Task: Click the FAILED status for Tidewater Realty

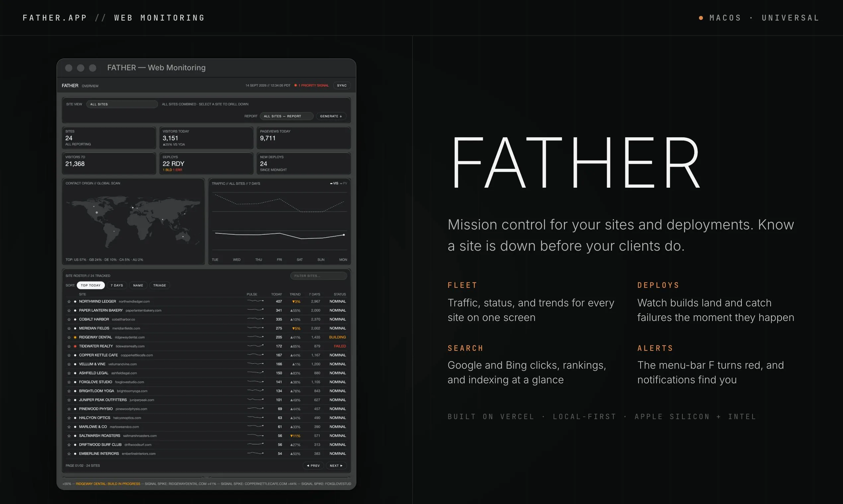Action: [x=340, y=346]
